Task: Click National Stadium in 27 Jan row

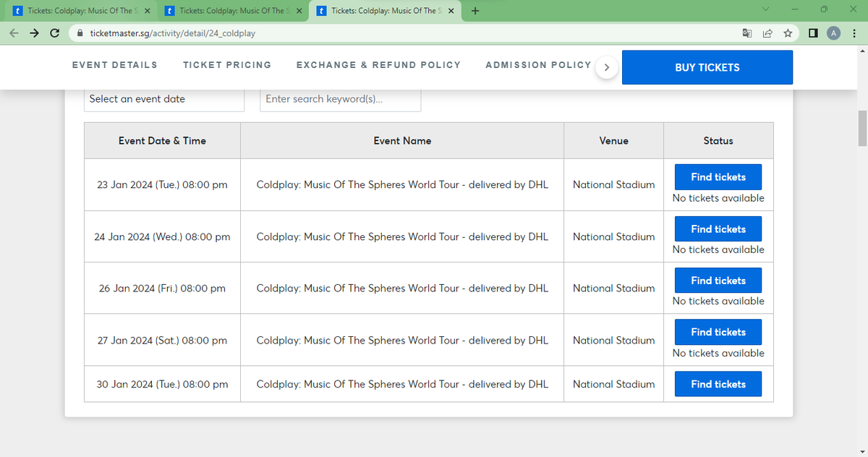Action: click(x=614, y=340)
